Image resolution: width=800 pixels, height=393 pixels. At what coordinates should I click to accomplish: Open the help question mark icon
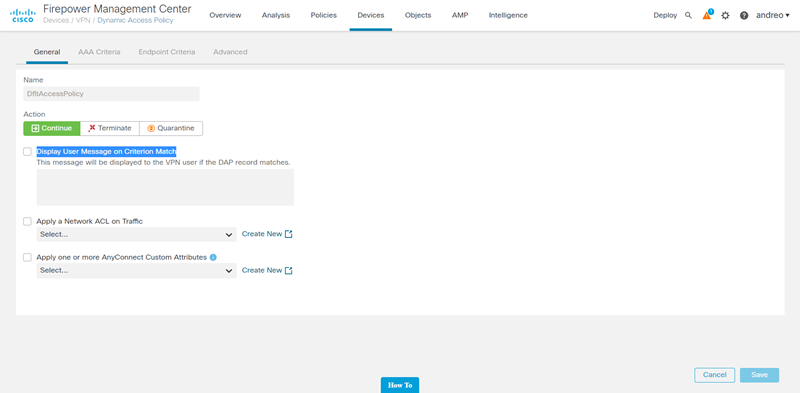coord(744,15)
